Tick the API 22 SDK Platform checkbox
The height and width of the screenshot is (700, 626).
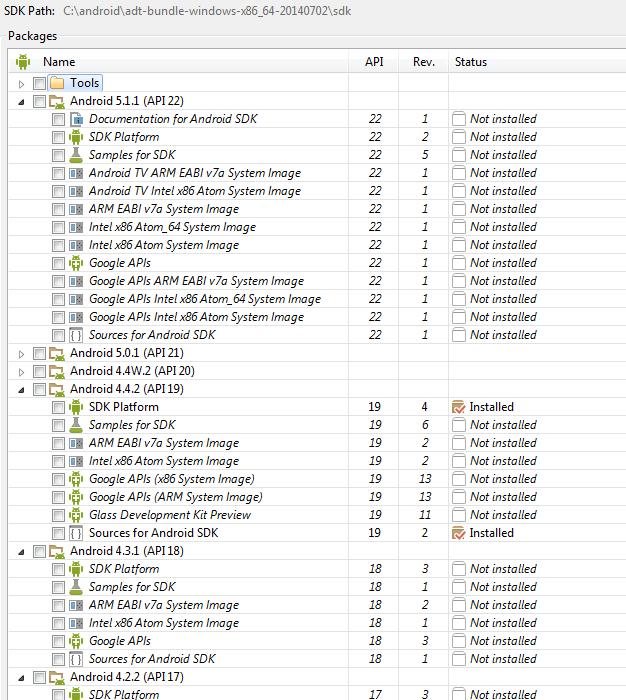58,138
